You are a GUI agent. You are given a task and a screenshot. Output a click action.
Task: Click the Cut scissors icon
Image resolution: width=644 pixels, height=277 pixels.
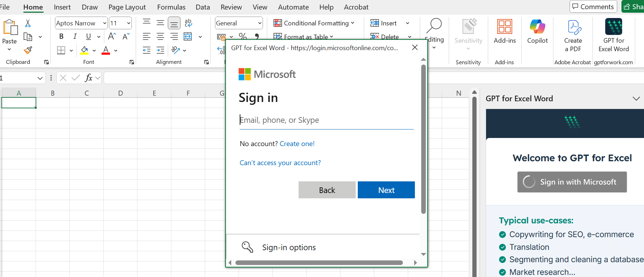(x=28, y=23)
